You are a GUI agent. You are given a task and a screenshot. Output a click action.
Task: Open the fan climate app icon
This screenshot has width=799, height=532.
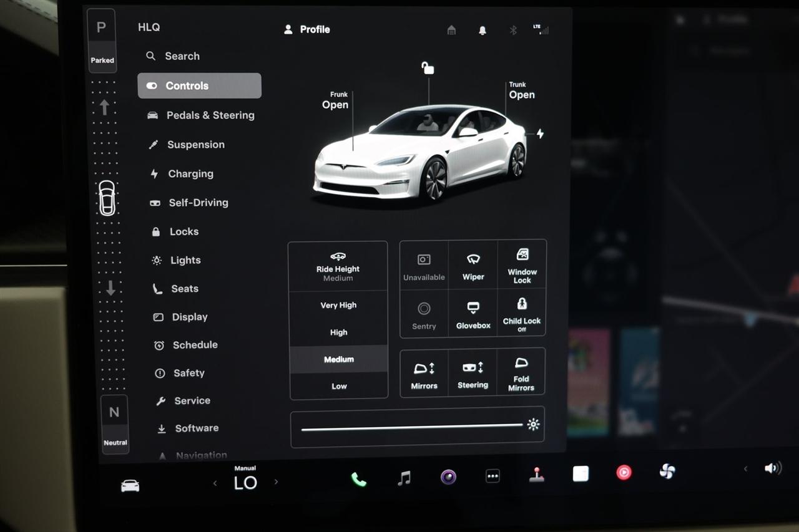click(667, 472)
